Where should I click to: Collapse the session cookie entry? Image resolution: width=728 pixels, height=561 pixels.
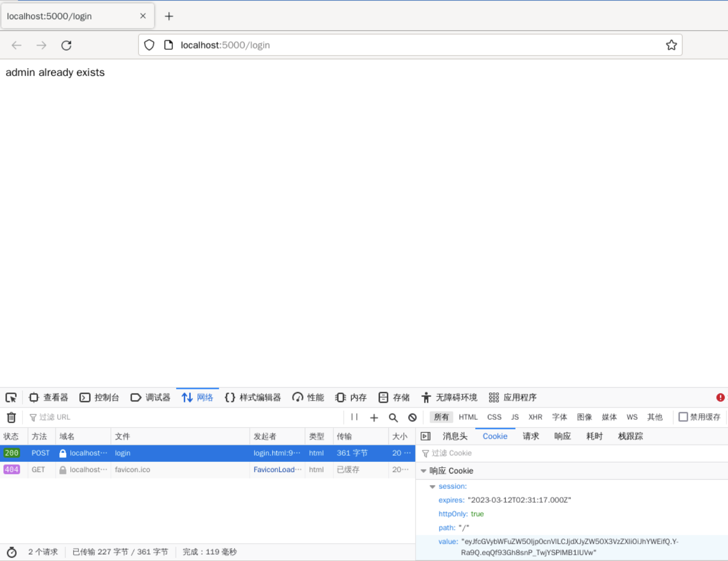tap(432, 486)
